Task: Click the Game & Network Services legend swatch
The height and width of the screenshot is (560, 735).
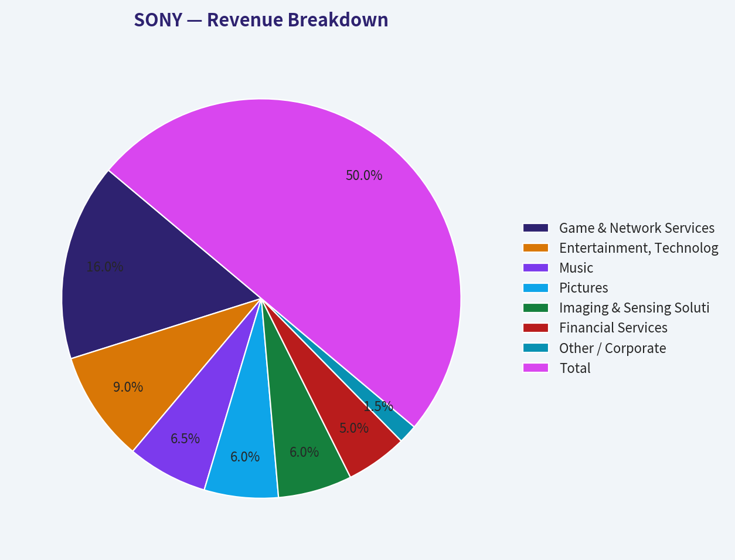Action: click(x=536, y=228)
